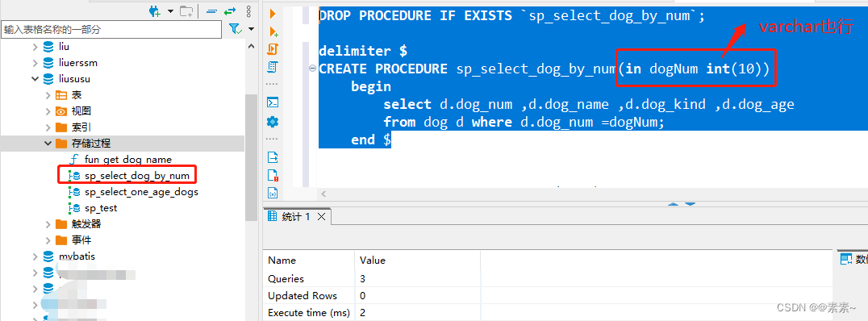Click the 'end $' line in SQL editor
Viewport: 868px width, 321px height.
(x=371, y=140)
